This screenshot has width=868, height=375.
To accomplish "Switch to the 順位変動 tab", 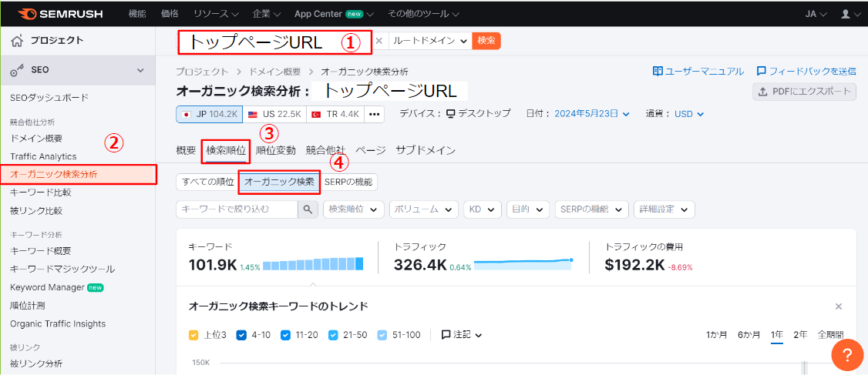I will [275, 150].
